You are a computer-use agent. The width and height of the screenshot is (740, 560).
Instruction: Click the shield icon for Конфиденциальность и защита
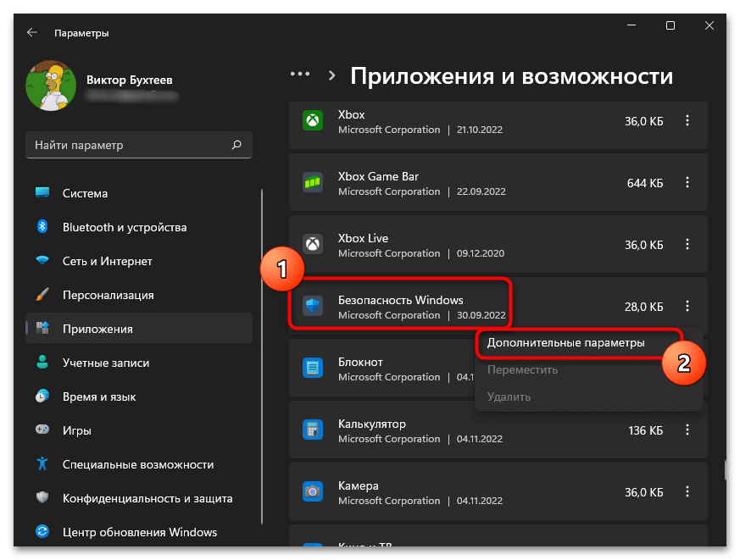coord(42,497)
